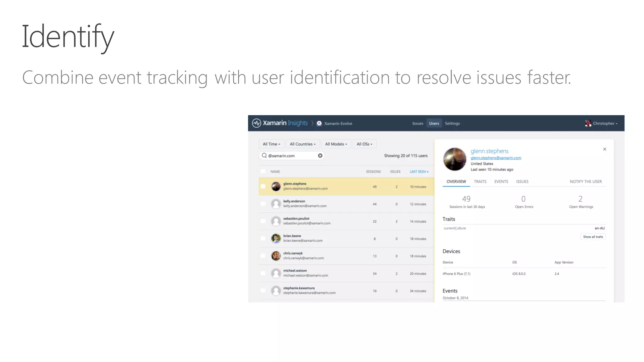This screenshot has height=362, width=644.
Task: Open the All Models filter dropdown
Action: coord(336,144)
